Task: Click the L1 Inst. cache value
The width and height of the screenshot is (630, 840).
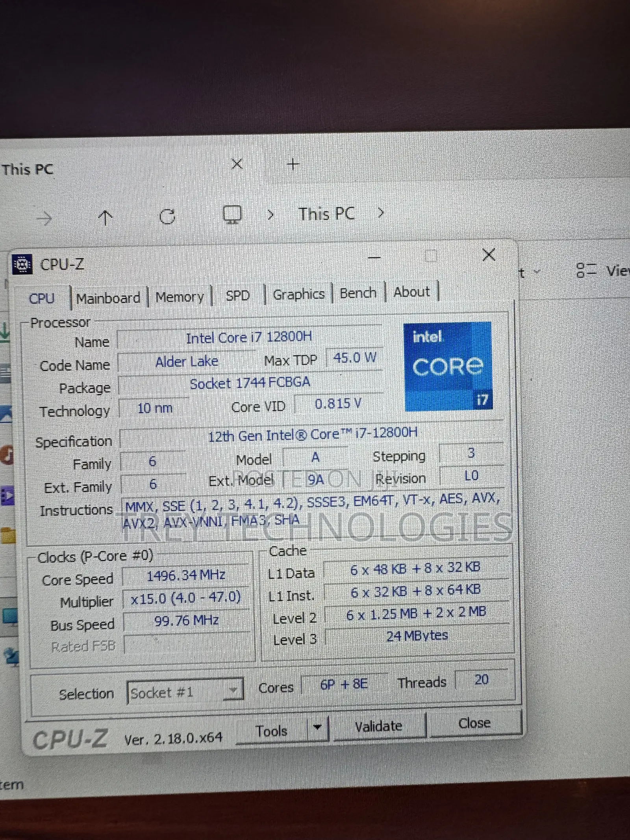Action: 416,590
